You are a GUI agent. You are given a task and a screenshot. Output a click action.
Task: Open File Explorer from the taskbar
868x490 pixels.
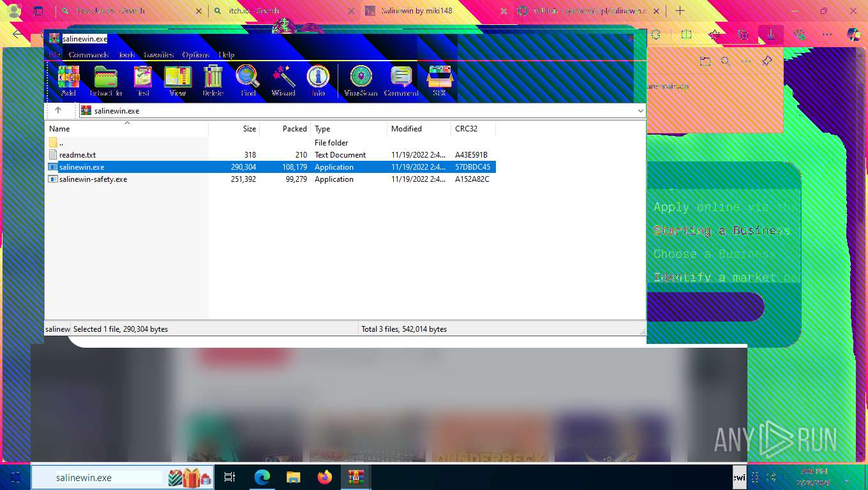294,477
